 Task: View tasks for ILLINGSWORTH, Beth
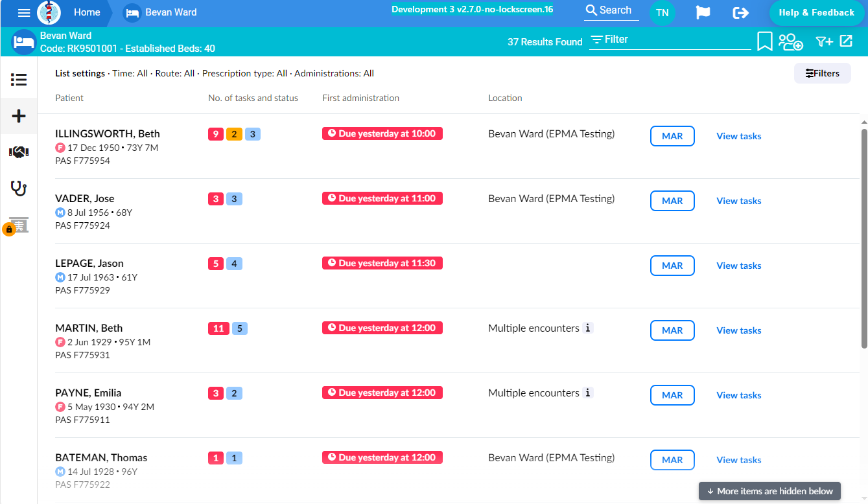[x=738, y=136]
